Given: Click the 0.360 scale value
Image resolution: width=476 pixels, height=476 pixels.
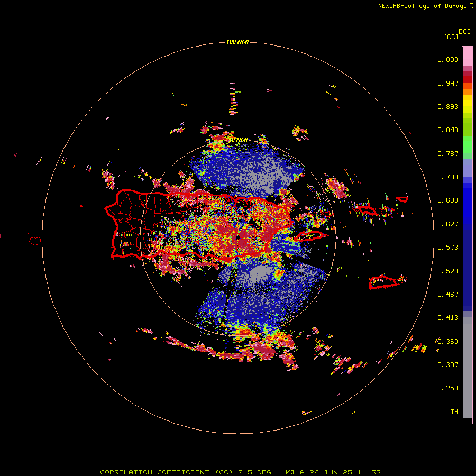Looking at the screenshot, I should pos(448,342).
